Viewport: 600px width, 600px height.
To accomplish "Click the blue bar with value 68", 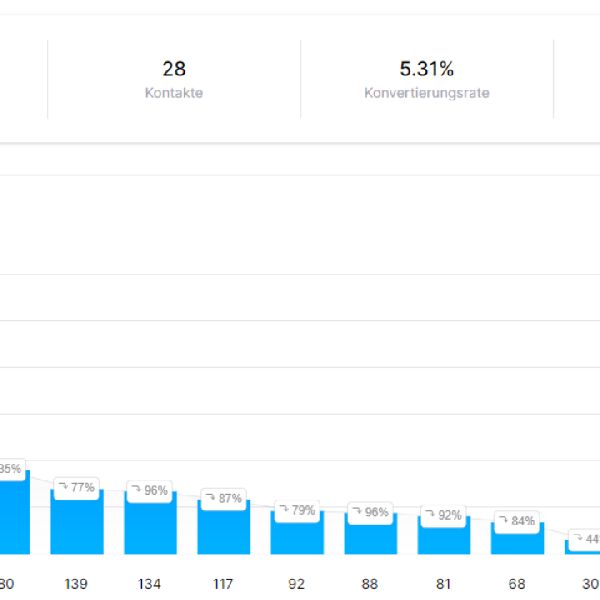I will (517, 541).
